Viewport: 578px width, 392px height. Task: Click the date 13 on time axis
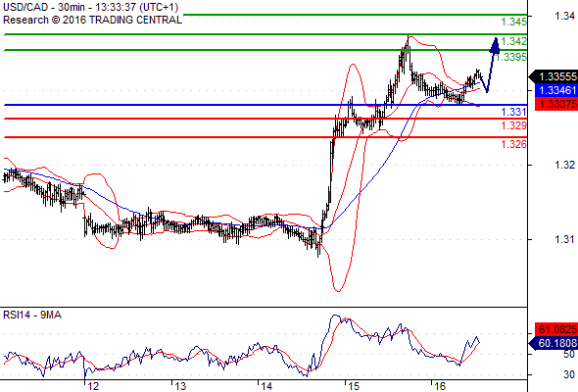tap(180, 387)
